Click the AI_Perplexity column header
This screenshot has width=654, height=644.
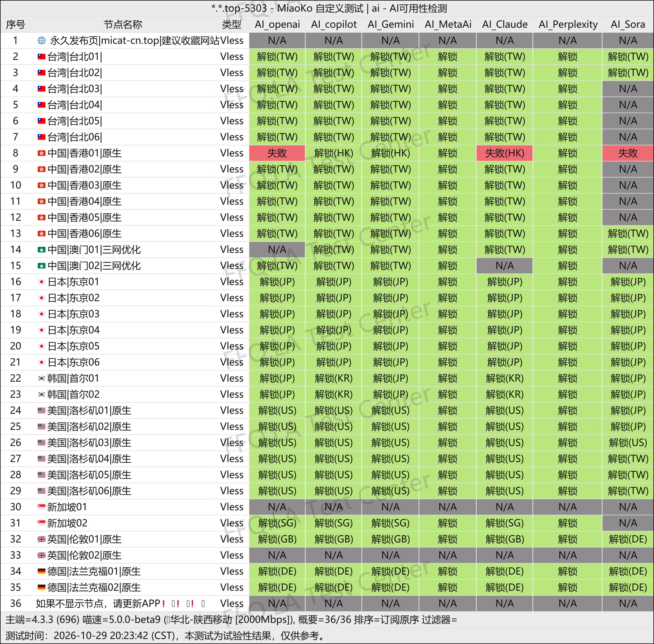click(x=568, y=24)
